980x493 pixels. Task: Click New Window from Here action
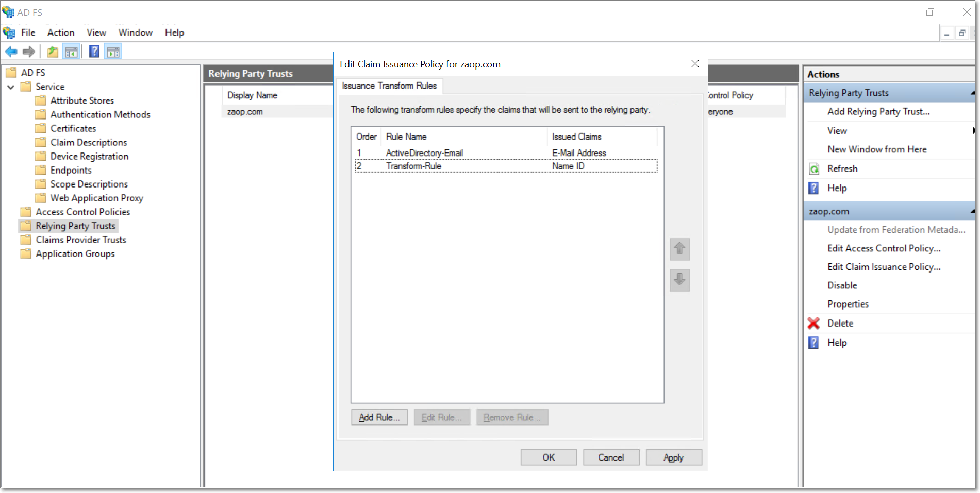tap(877, 149)
